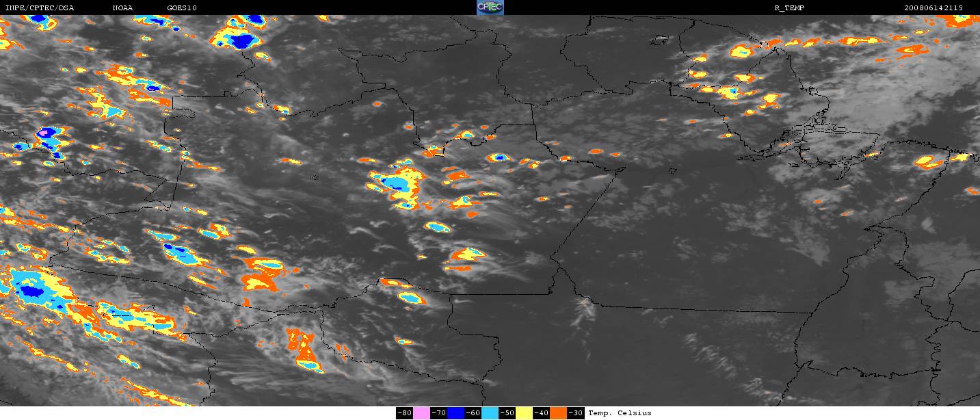Click the -70 legend value
The image size is (980, 420).
438,413
